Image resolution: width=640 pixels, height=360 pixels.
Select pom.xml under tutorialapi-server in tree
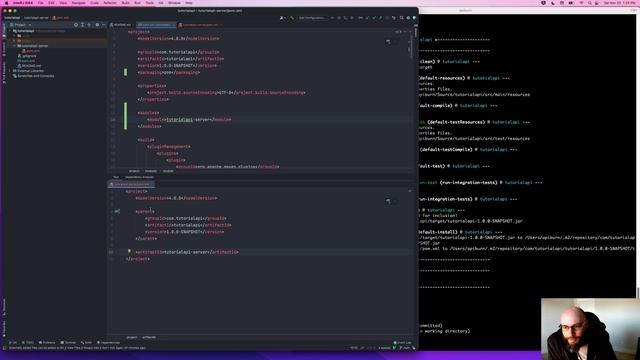[x=31, y=51]
